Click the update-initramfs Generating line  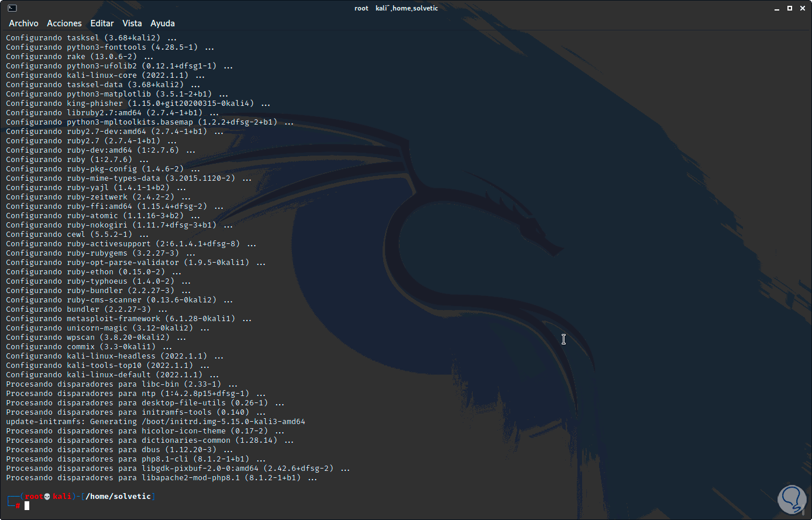tap(156, 422)
